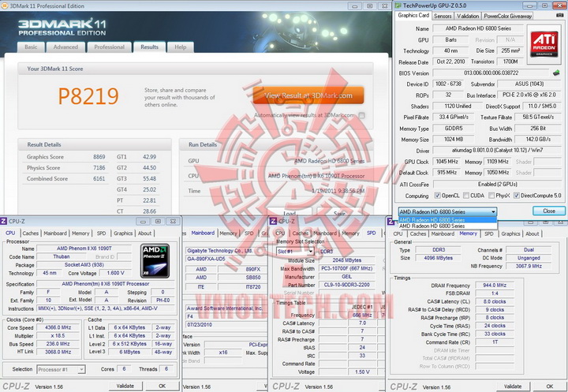The width and height of the screenshot is (568, 392).
Task: Click the CPU-Z icon of the processor window
Action: tap(4, 221)
